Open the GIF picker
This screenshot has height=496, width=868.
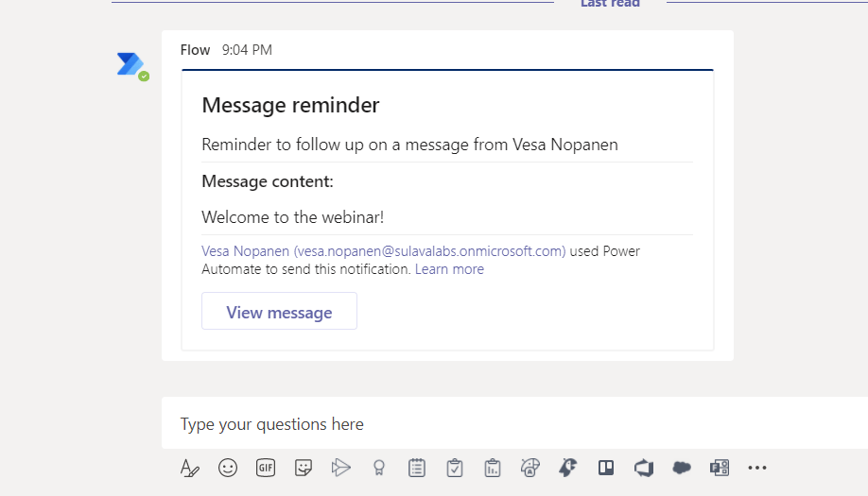click(x=266, y=468)
